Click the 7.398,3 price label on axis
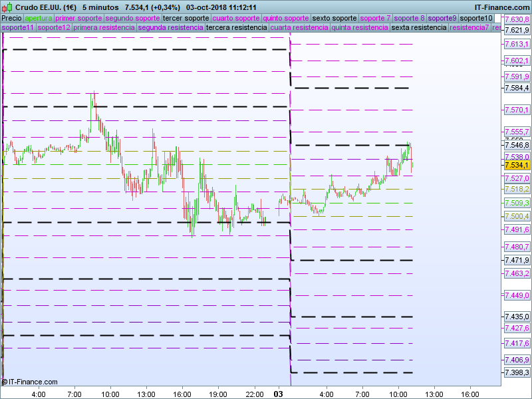The width and height of the screenshot is (532, 399). (517, 373)
